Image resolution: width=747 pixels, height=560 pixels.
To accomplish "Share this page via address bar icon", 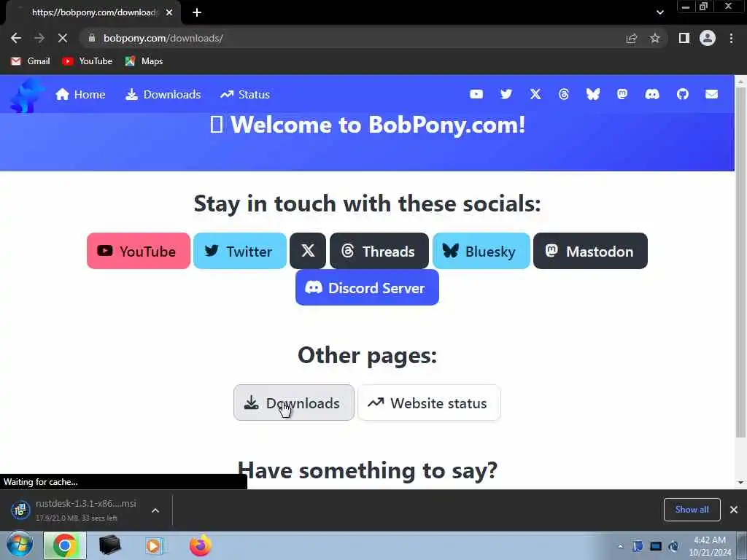I will coord(632,38).
